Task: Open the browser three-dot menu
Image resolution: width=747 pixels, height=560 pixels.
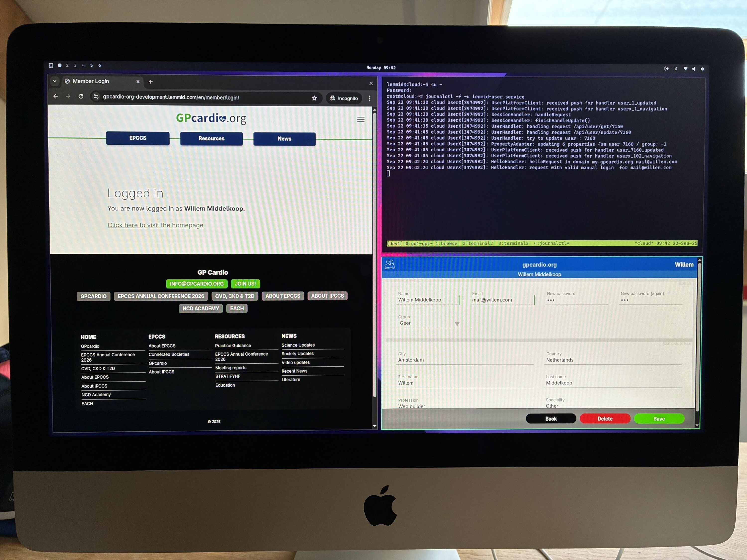Action: tap(370, 98)
